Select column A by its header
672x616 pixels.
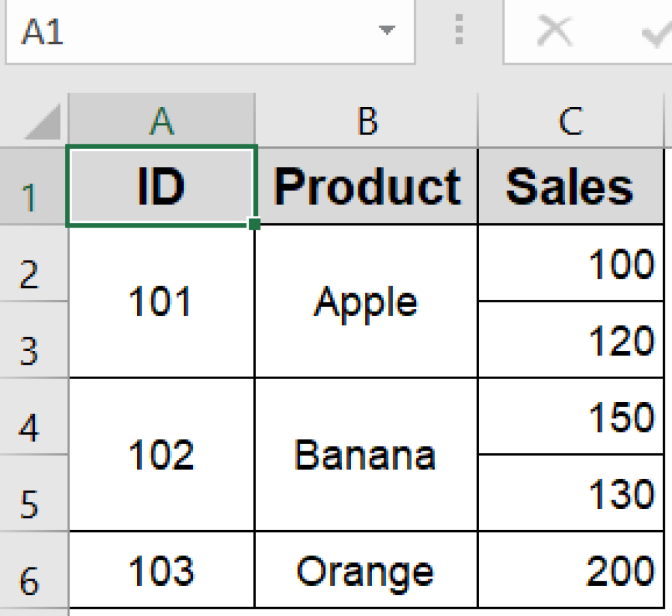[x=161, y=119]
